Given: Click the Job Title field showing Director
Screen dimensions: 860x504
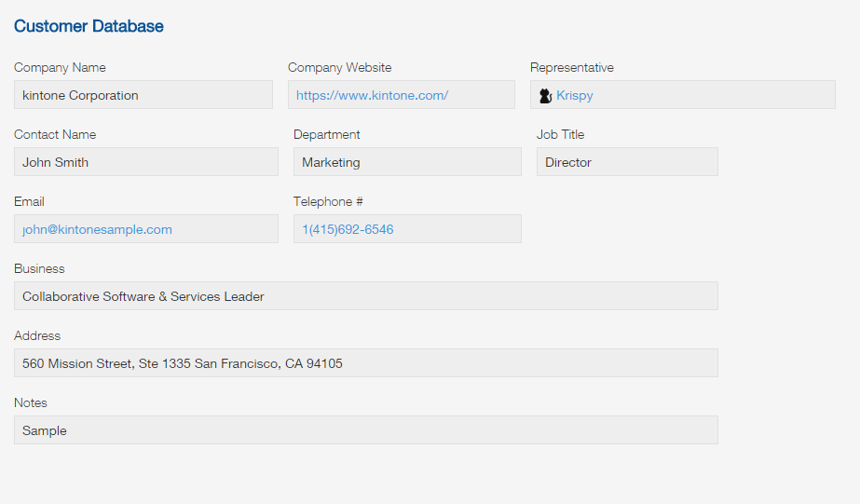Looking at the screenshot, I should coord(627,162).
